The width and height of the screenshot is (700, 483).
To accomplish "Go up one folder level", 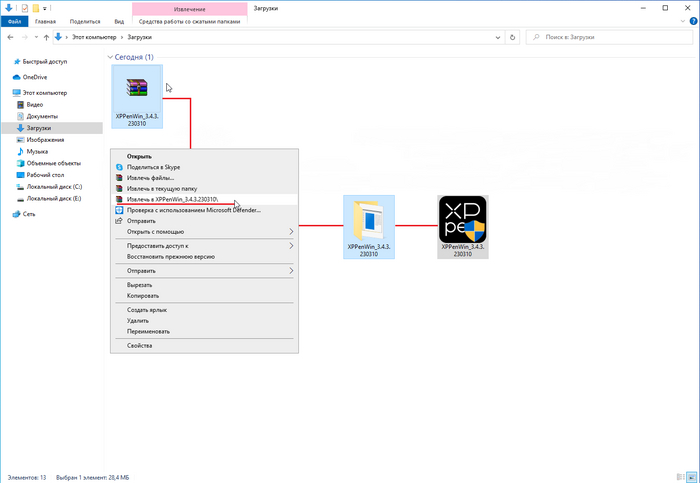I will 46,37.
